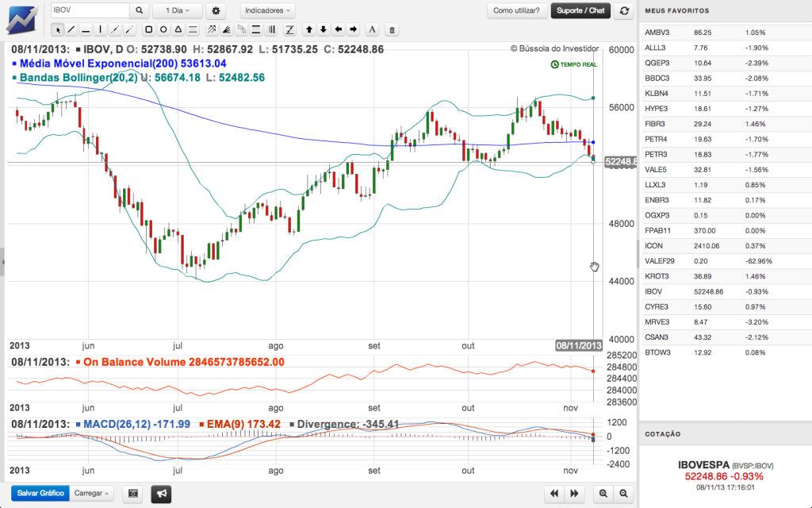The height and width of the screenshot is (508, 812).
Task: Select OGXP3 in favorites list
Action: (x=726, y=215)
